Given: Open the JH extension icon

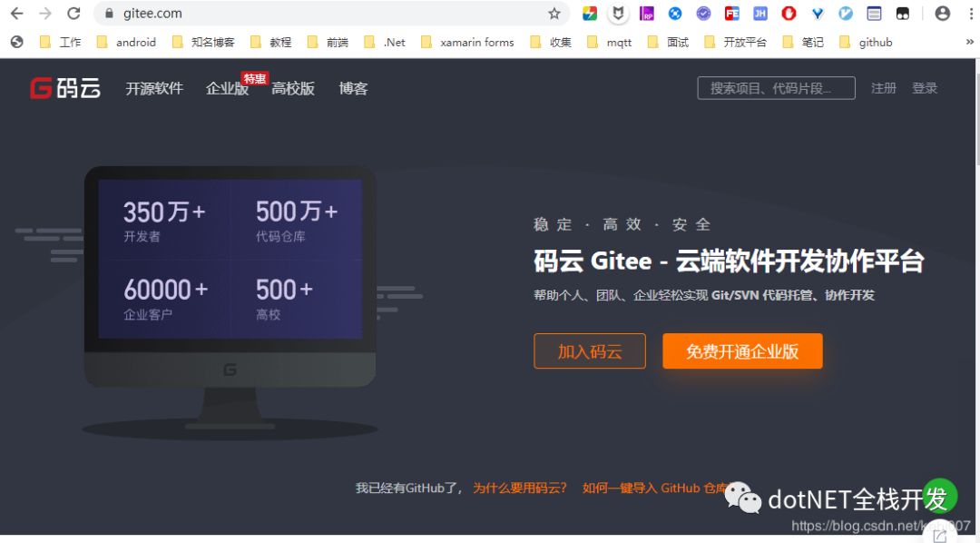Looking at the screenshot, I should coord(760,13).
